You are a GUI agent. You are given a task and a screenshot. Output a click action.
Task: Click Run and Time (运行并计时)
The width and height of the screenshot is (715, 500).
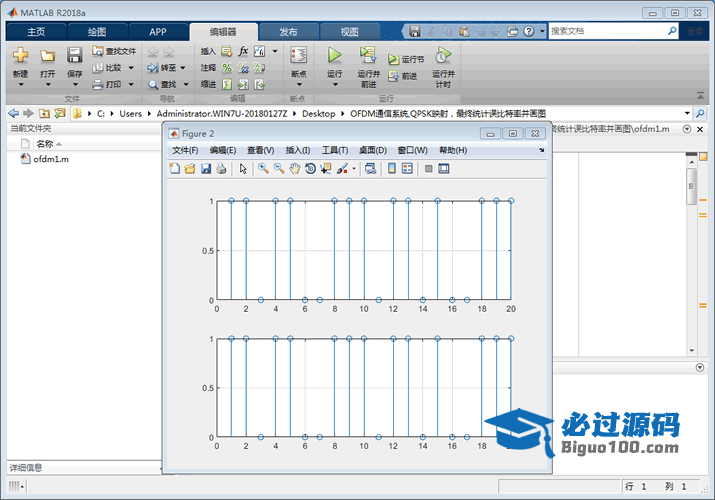443,67
